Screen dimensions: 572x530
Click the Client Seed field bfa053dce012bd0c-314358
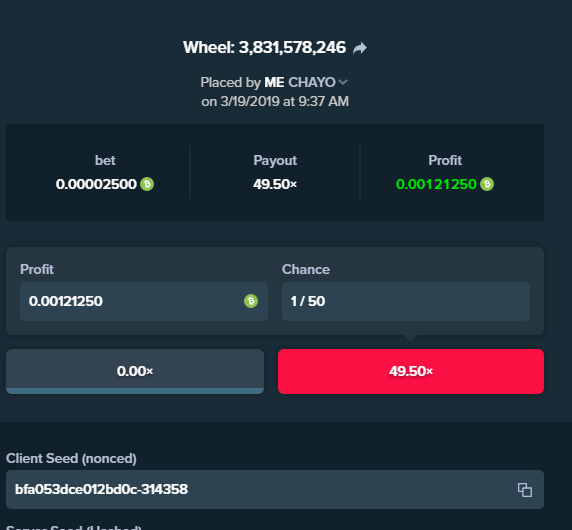(275, 490)
